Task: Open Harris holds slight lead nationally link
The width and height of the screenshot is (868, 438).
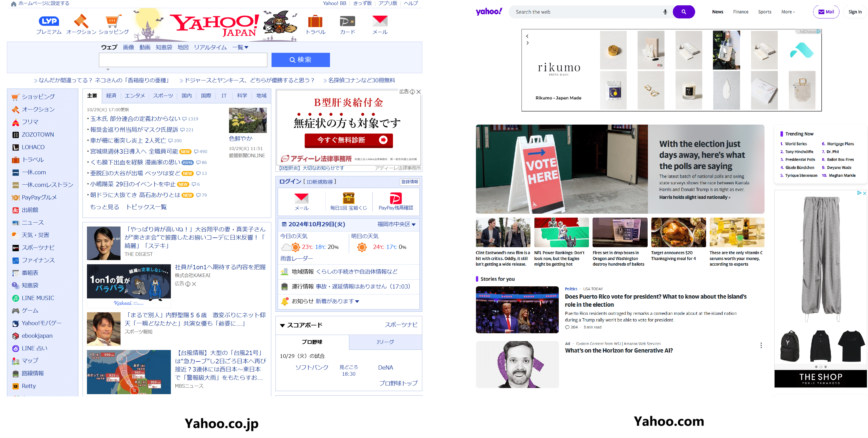Action: 695,197
